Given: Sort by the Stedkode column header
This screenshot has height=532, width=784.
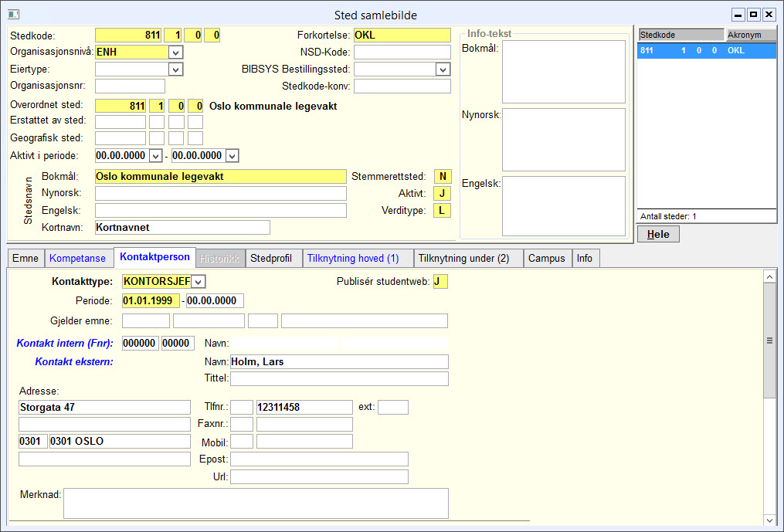Looking at the screenshot, I should click(681, 35).
